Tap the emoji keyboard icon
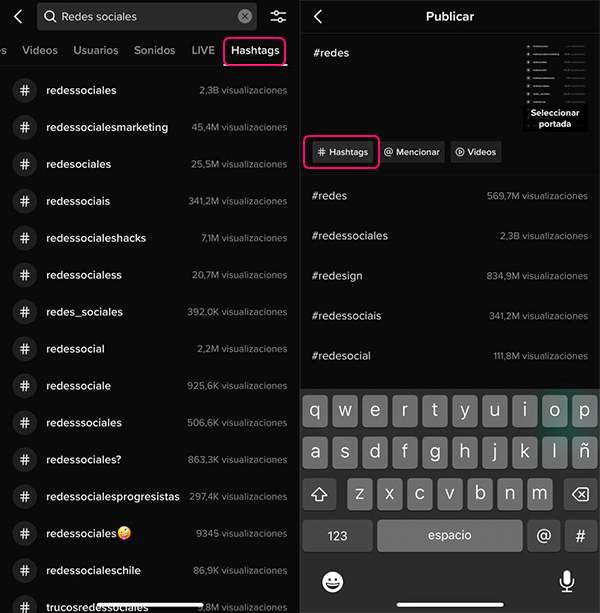Screen dimensions: 600x613 (x=333, y=582)
